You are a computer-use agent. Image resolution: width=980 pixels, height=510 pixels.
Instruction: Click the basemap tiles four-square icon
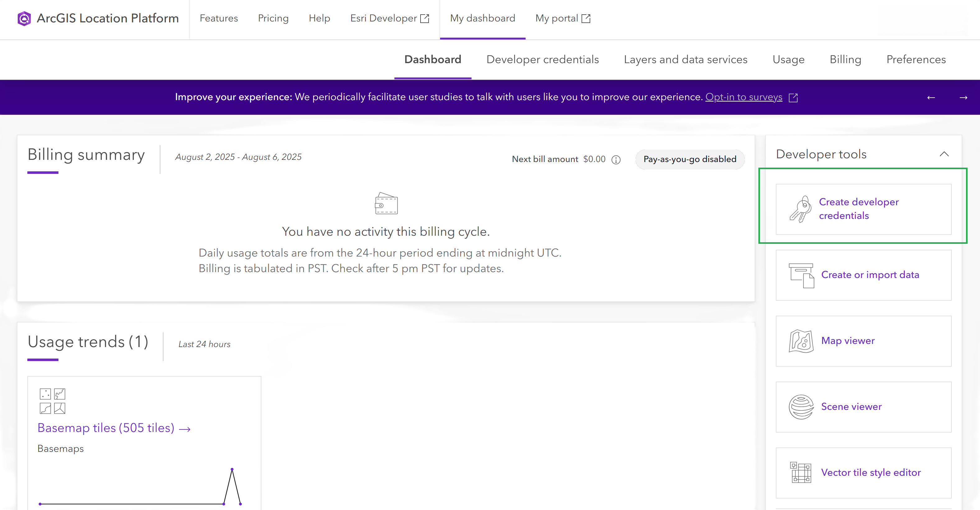[53, 401]
